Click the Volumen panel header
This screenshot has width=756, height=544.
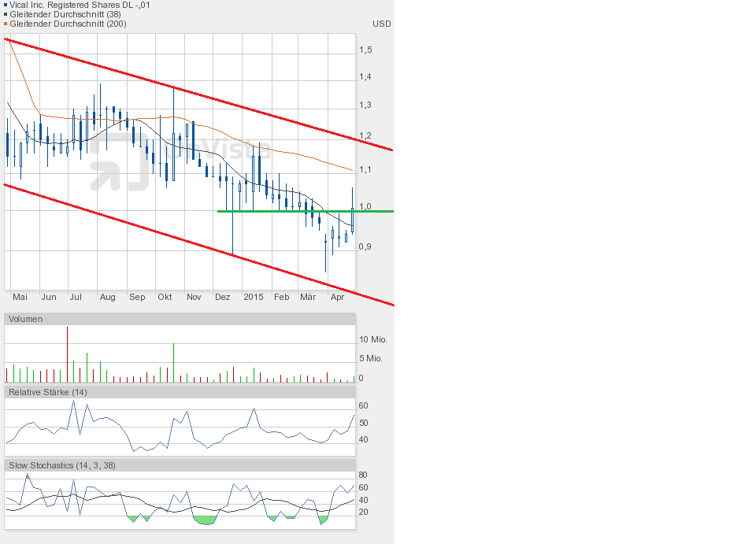pyautogui.click(x=27, y=319)
